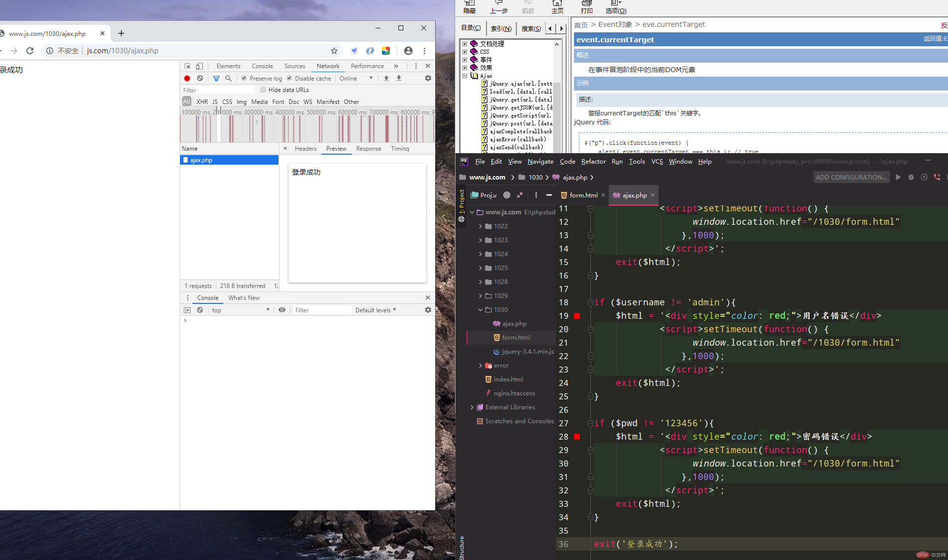Open the What's New drawer tab
Screen dimensions: 948x560
pyautogui.click(x=244, y=298)
